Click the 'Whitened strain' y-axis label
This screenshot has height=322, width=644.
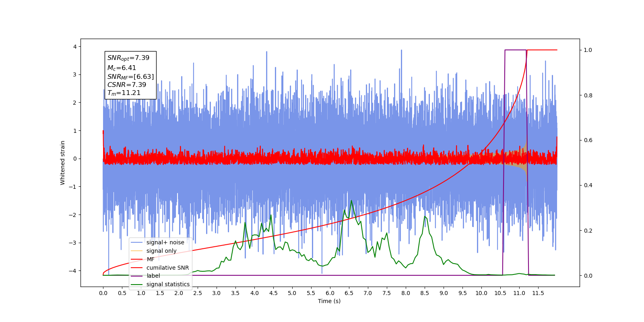click(x=63, y=163)
